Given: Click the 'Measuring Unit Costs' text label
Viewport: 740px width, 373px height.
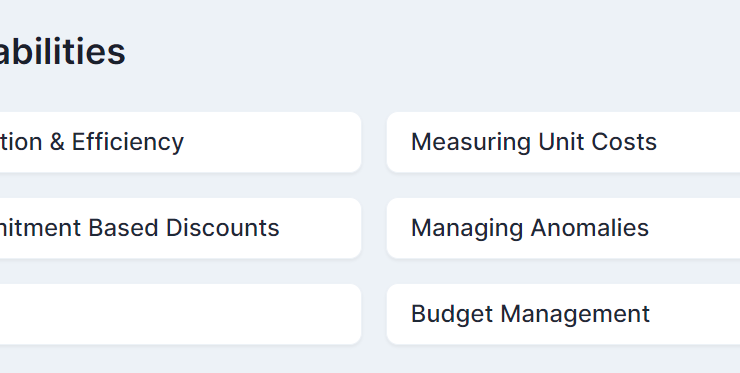Looking at the screenshot, I should (x=534, y=142).
